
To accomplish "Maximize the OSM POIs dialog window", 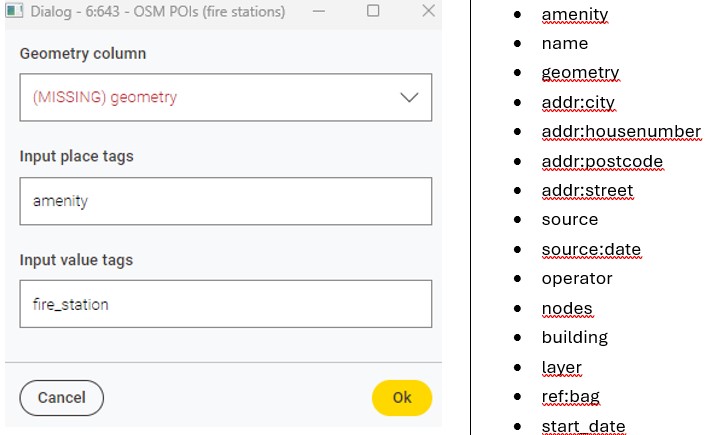I will [x=373, y=12].
